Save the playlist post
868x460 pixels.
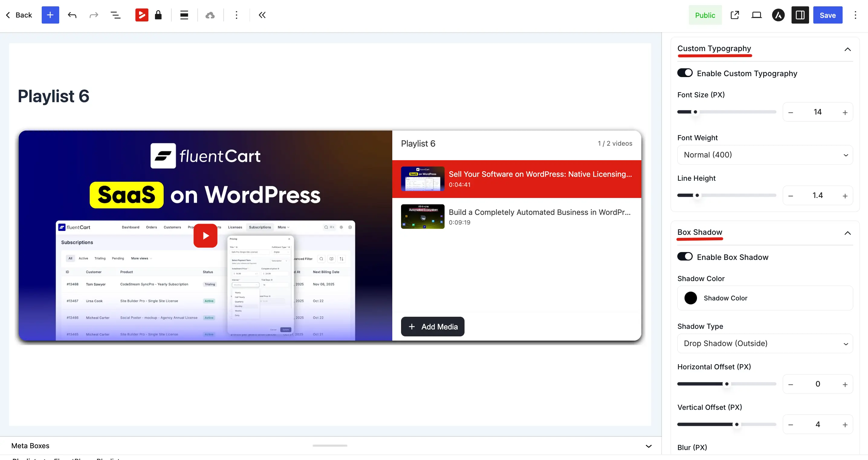pyautogui.click(x=828, y=15)
